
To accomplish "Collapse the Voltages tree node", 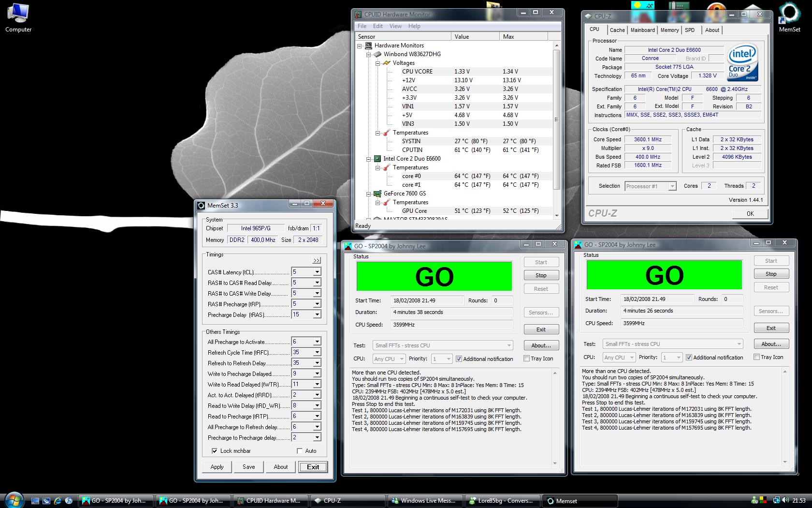I will tap(377, 63).
